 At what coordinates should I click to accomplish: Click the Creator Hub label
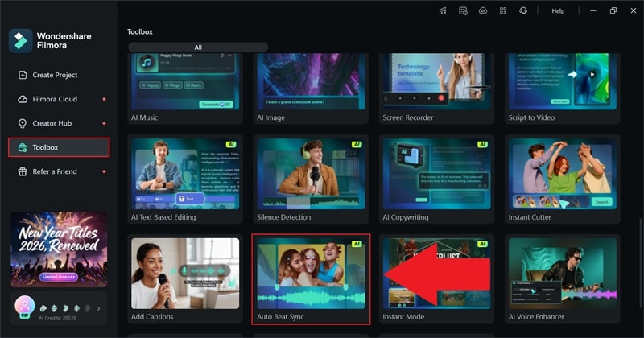tap(52, 123)
